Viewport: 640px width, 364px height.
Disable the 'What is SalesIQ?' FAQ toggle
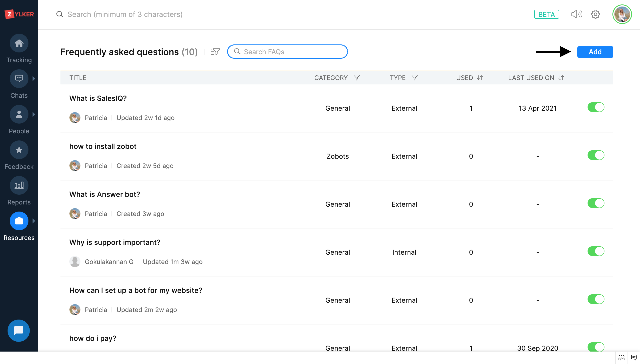(596, 107)
